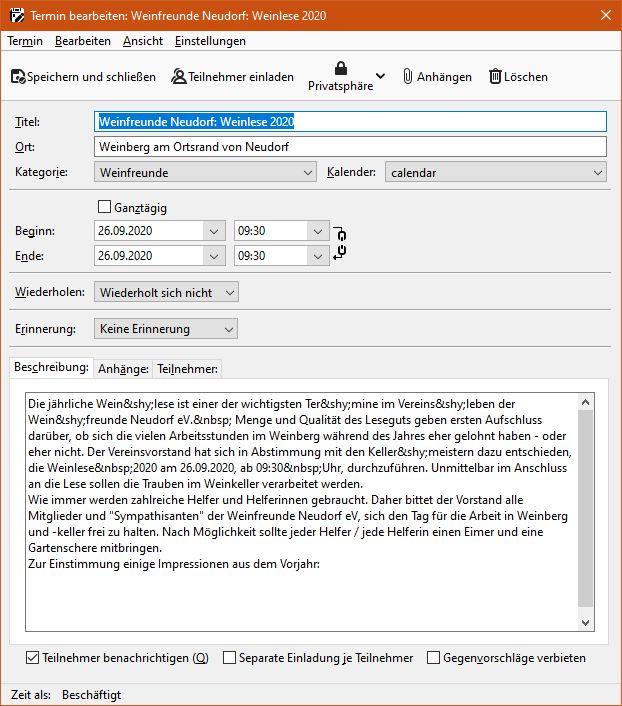This screenshot has width=622, height=706.
Task: Open the Einstellungen menu
Action: click(x=210, y=41)
